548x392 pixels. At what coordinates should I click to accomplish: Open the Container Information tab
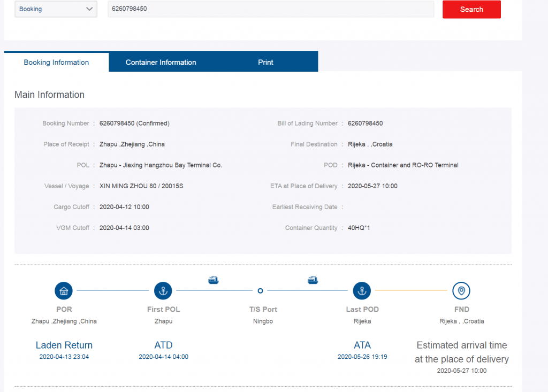pyautogui.click(x=161, y=62)
